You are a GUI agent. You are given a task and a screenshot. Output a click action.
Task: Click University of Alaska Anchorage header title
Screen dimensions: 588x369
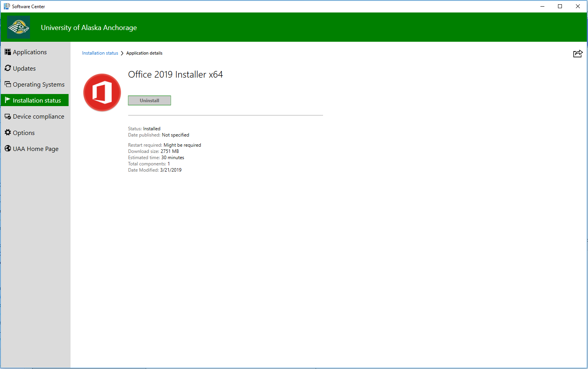tap(89, 28)
